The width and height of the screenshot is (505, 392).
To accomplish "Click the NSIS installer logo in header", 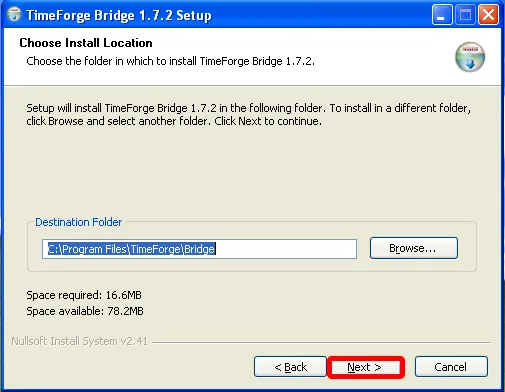I will pos(470,57).
